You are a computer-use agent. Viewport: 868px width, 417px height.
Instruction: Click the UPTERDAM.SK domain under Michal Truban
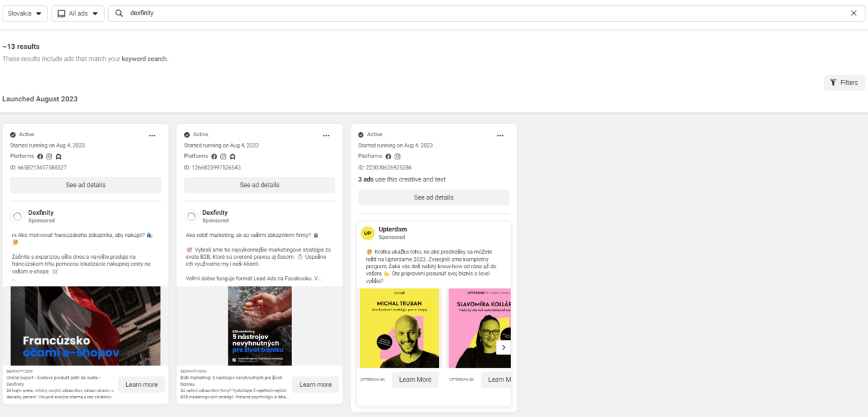[373, 380]
